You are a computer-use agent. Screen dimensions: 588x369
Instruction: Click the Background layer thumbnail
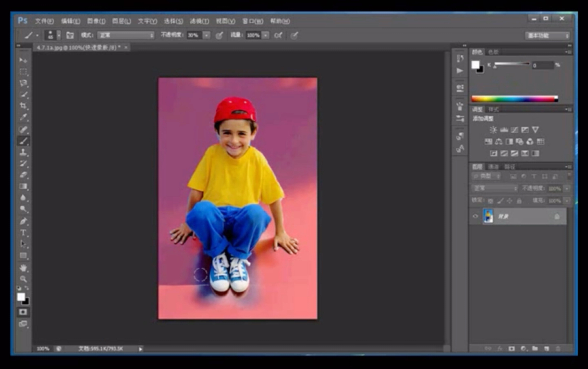click(x=488, y=216)
